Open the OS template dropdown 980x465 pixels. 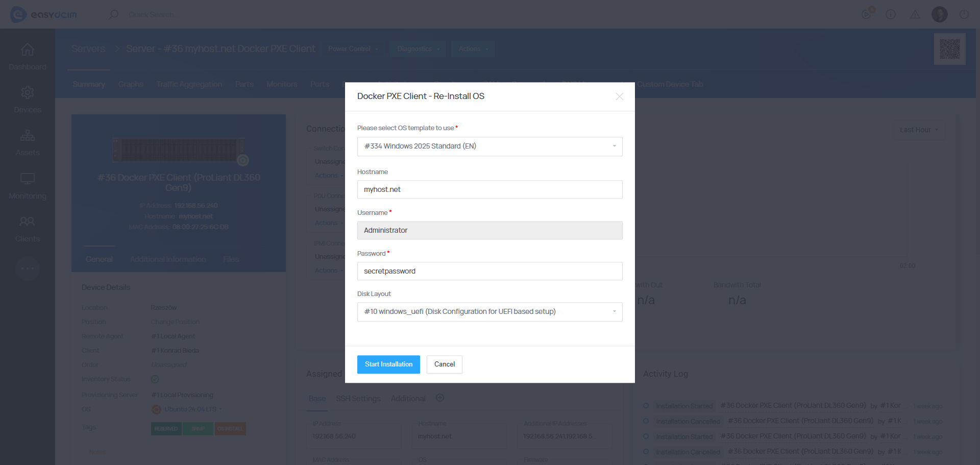tap(490, 146)
